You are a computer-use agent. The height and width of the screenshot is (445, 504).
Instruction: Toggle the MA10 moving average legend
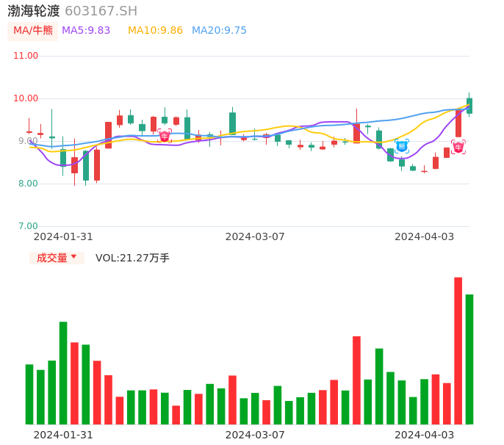[x=155, y=30]
